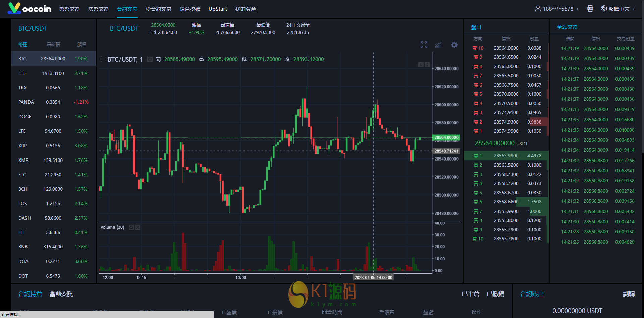Click buy order 買 1 price 28563.9900
The image size is (644, 318).
coord(506,156)
